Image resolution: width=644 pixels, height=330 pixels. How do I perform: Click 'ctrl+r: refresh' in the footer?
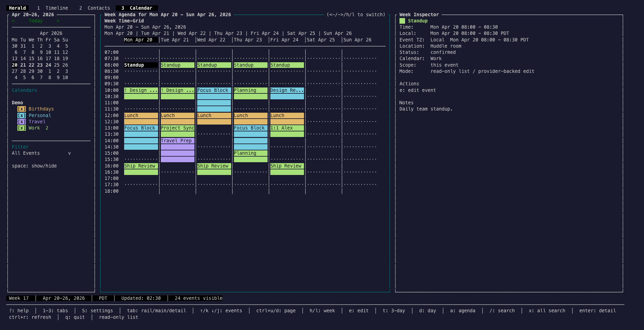click(30, 317)
